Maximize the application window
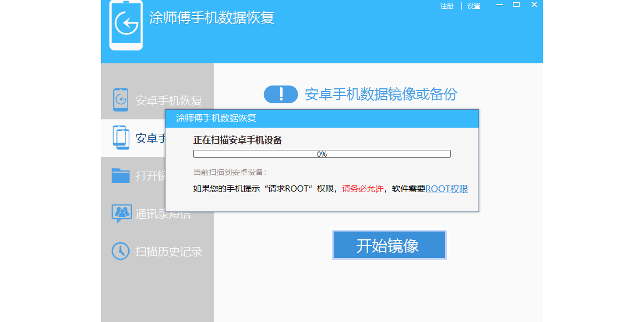Viewport: 644px width, 322px height. (x=516, y=5)
